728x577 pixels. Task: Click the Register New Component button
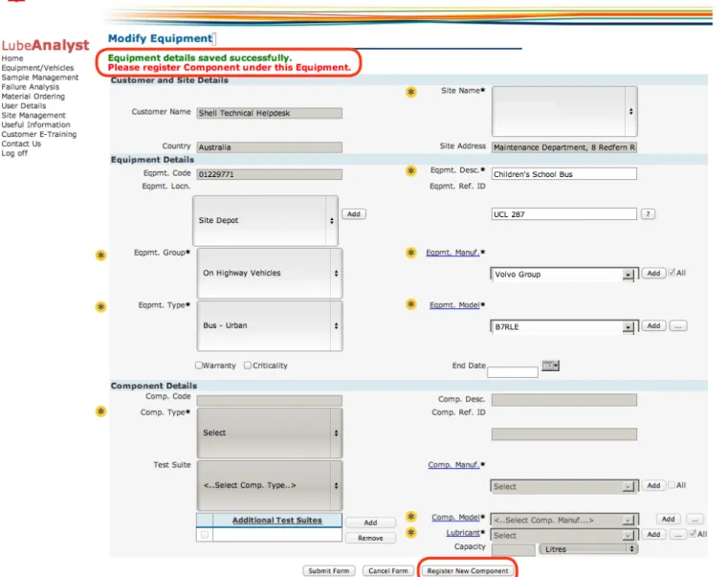tap(468, 570)
